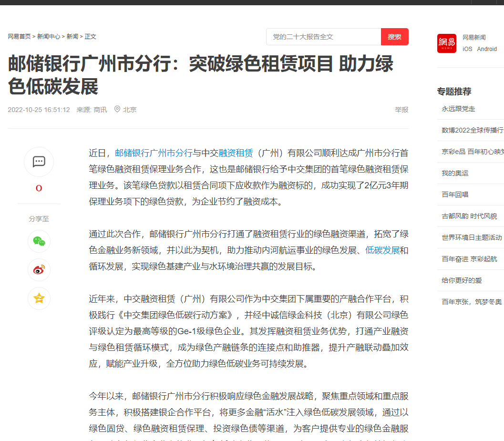The image size is (504, 441).
Task: Click the NetEase News red logo
Action: pyautogui.click(x=446, y=43)
